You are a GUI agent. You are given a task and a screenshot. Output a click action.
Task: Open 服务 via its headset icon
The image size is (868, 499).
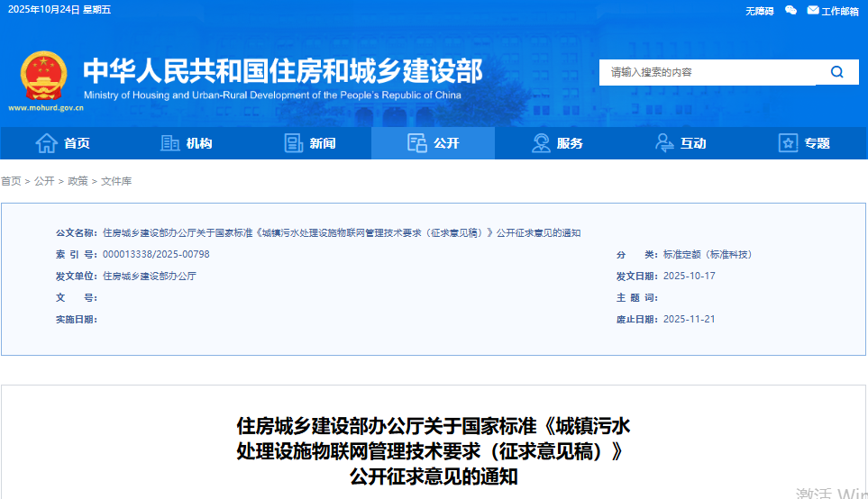click(541, 143)
